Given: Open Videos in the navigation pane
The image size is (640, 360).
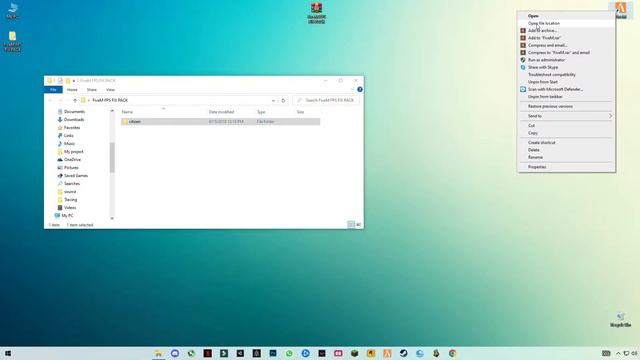Looking at the screenshot, I should pos(67,208).
